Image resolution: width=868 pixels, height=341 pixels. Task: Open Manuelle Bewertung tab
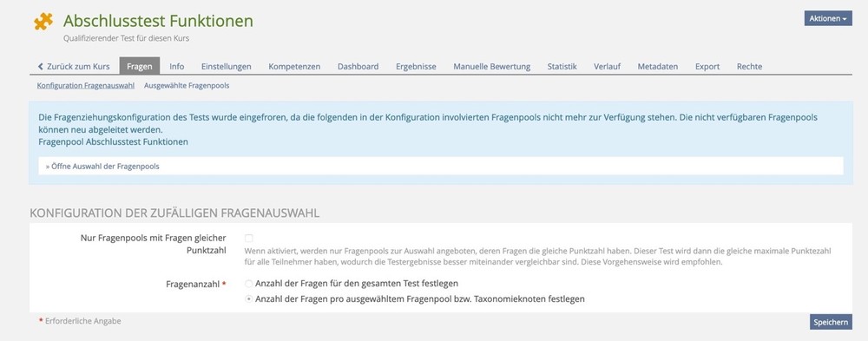(491, 67)
